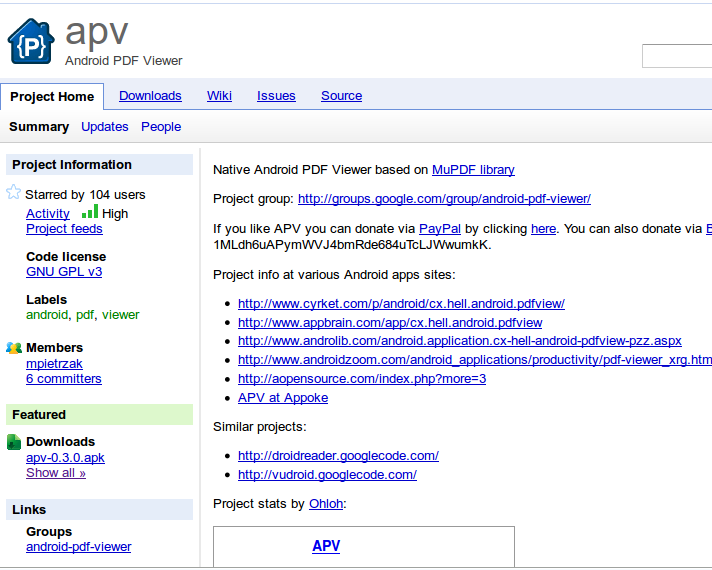712x570 pixels.
Task: Click the green activity level bars icon
Action: point(90,212)
